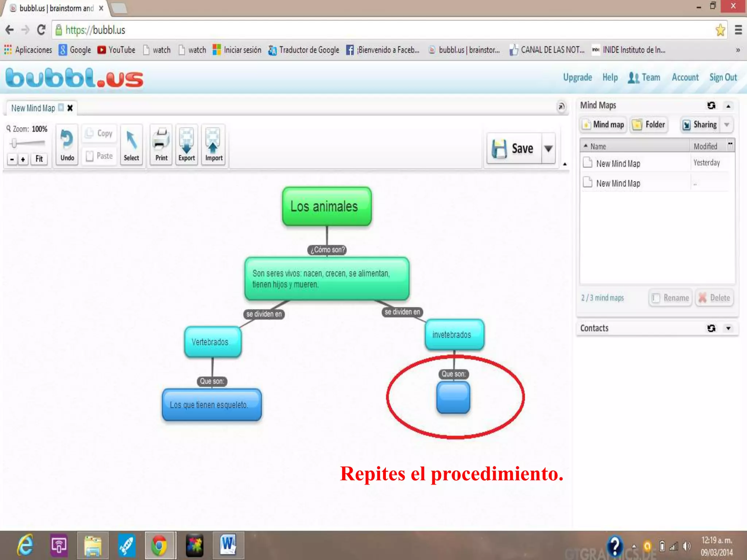This screenshot has height=560, width=747.
Task: Select the invetebrados bubble
Action: click(x=454, y=335)
